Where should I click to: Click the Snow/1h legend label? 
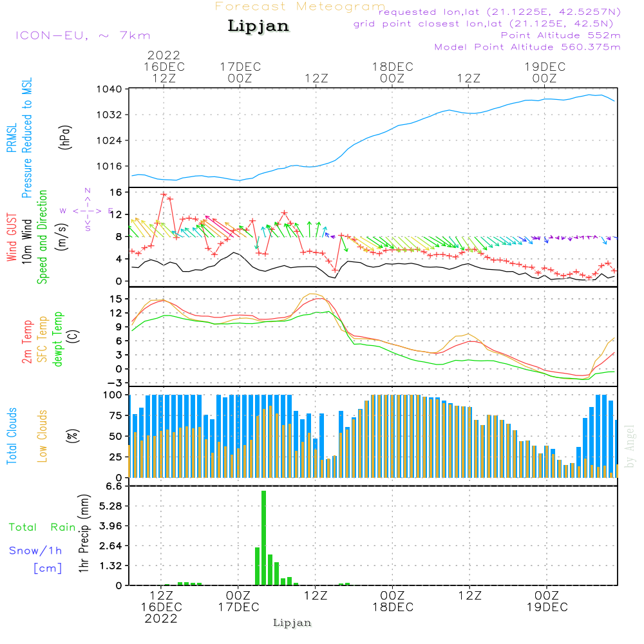click(x=35, y=551)
